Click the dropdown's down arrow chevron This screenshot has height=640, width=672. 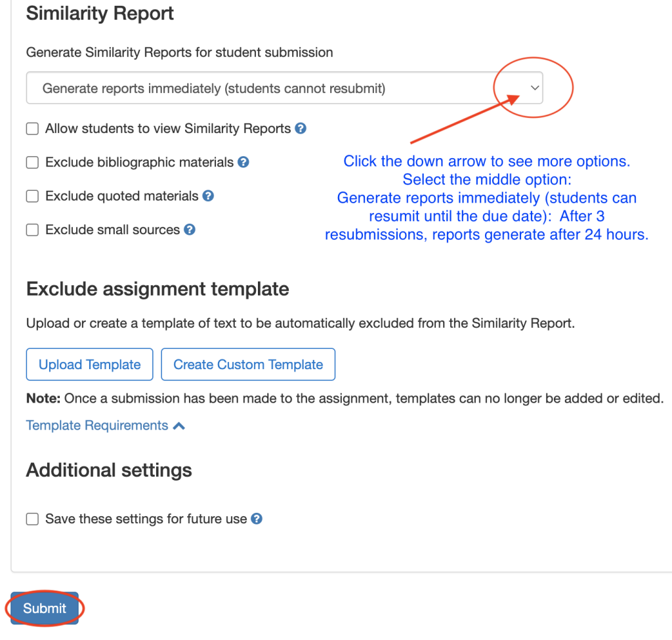point(535,88)
